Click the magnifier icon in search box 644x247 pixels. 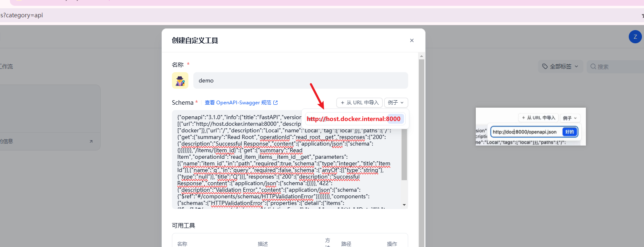tap(593, 66)
